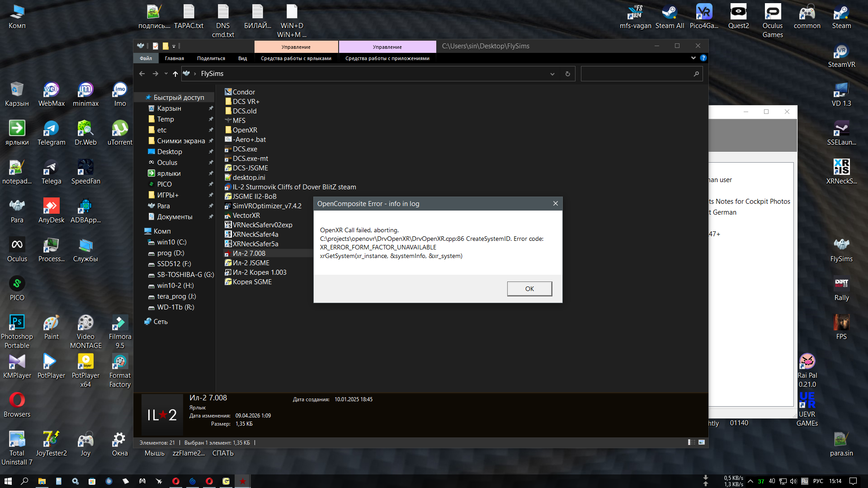Open Quick Access toolbar customize dropdown
Image resolution: width=868 pixels, height=488 pixels.
pos(174,46)
